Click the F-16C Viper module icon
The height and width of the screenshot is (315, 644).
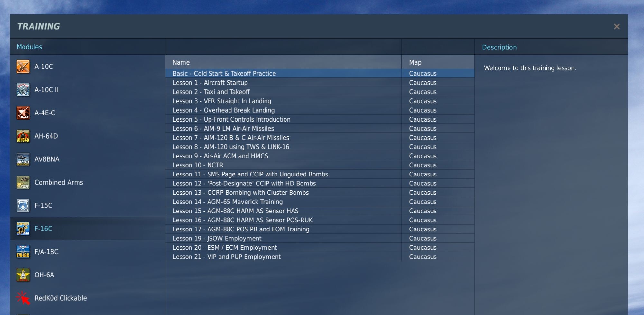pos(23,229)
